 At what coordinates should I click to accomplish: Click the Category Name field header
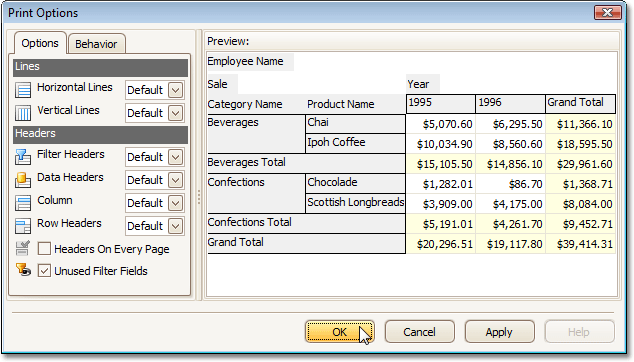(x=256, y=104)
